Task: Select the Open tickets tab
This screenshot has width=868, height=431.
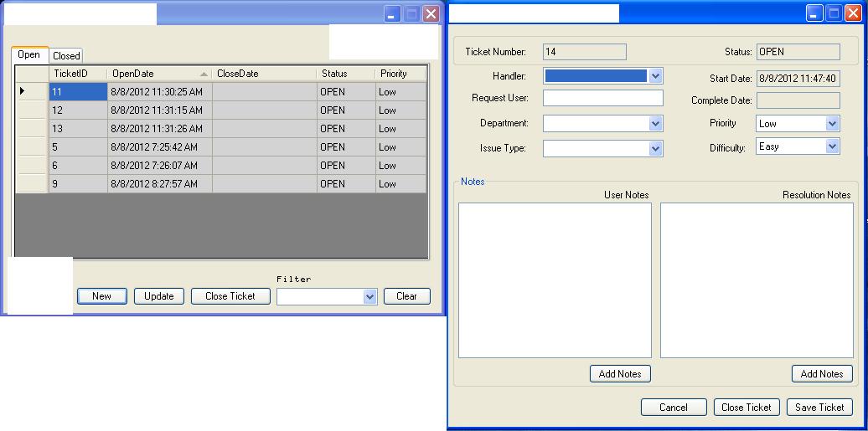Action: pos(28,54)
